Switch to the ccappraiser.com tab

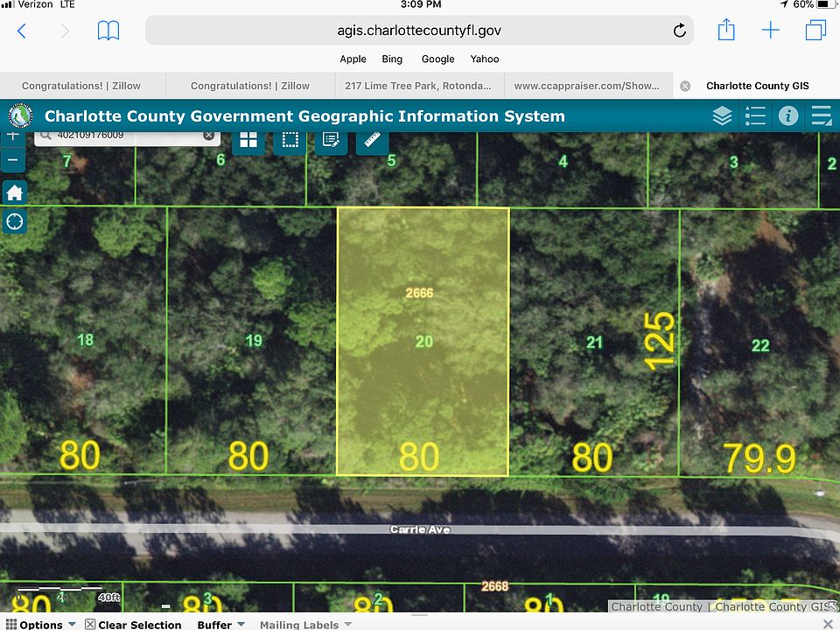point(586,86)
